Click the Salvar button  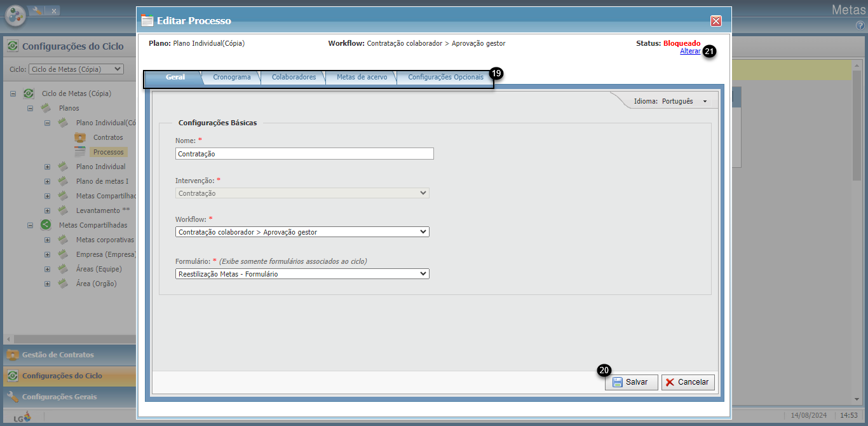click(x=631, y=382)
